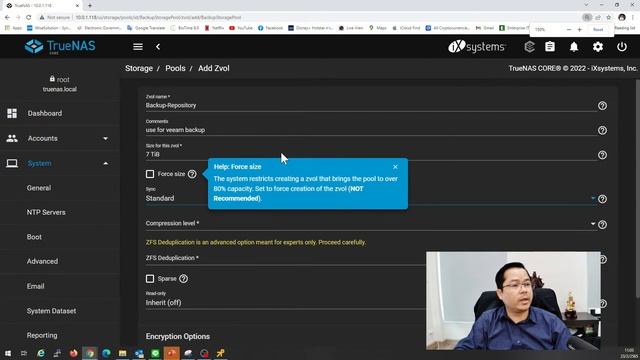Open Firefox from the taskbar

point(73,353)
